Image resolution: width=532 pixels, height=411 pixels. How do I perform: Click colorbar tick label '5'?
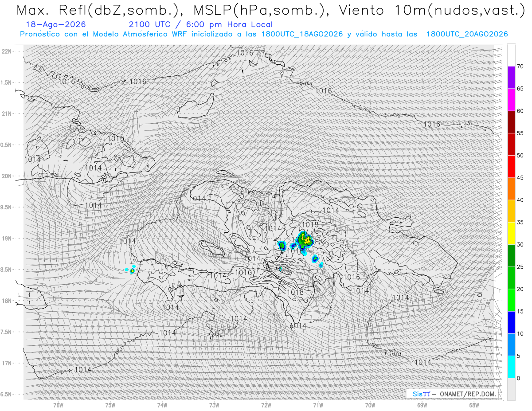tap(519, 356)
